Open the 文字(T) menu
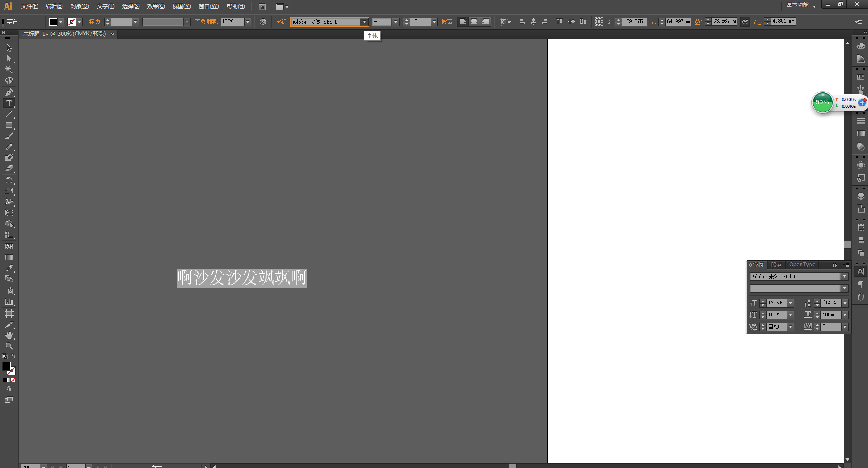 (x=105, y=6)
